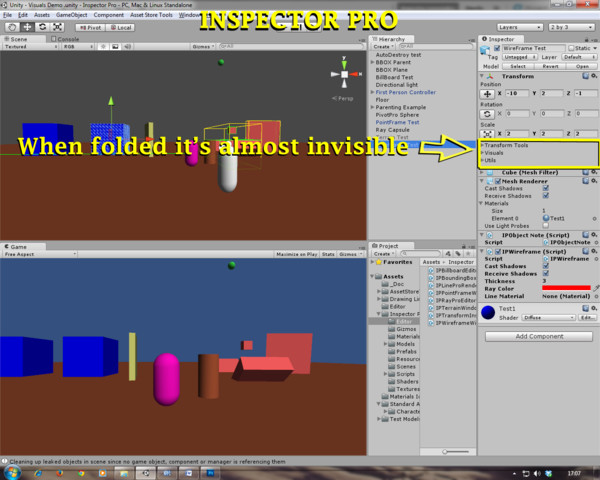600x480 pixels.
Task: Toggle Mesh Renderer enabled checkbox
Action: coord(498,181)
